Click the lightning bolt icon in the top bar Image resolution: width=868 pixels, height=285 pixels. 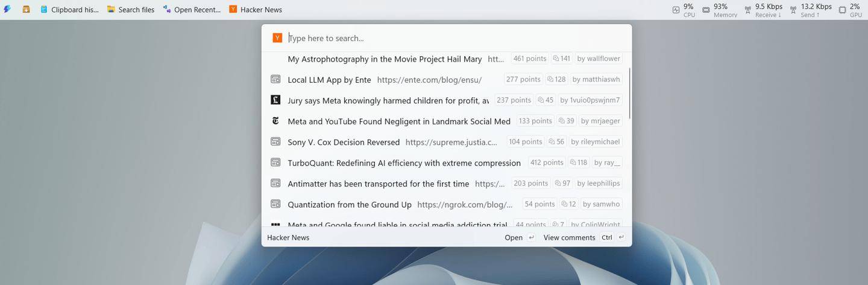coord(7,10)
